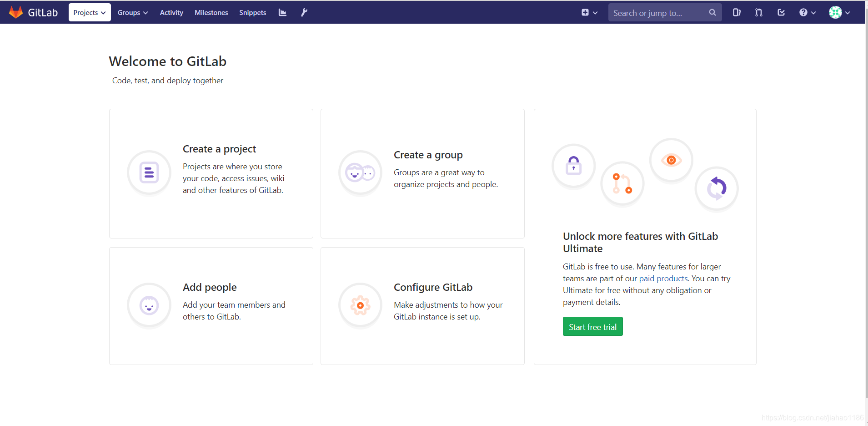Screen dimensions: 868x426
Task: Click the Add people heading
Action: coord(210,287)
